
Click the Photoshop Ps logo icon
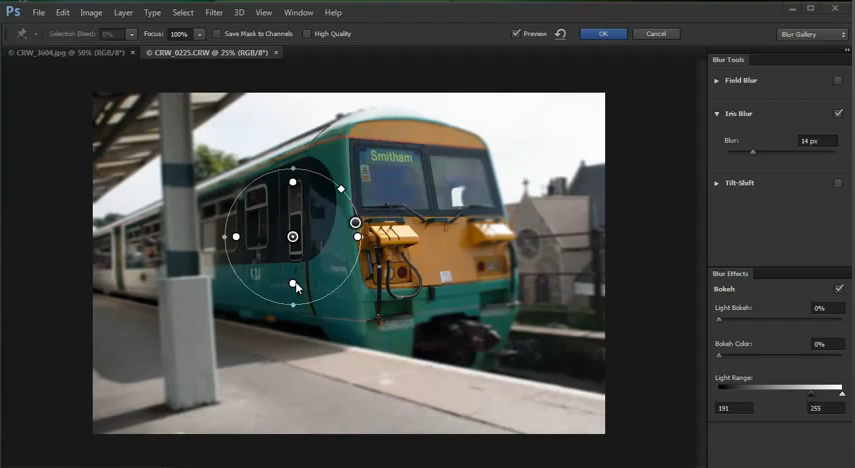click(14, 12)
